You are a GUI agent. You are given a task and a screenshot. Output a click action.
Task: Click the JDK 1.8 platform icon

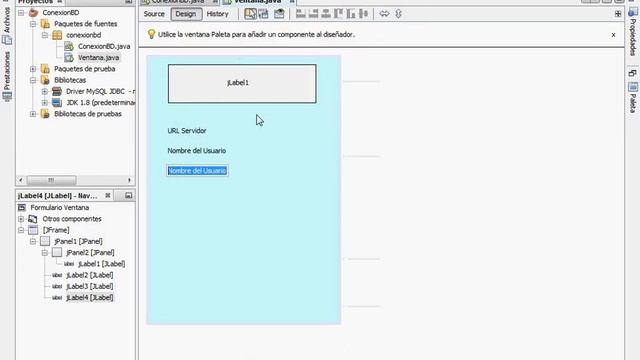(57, 103)
